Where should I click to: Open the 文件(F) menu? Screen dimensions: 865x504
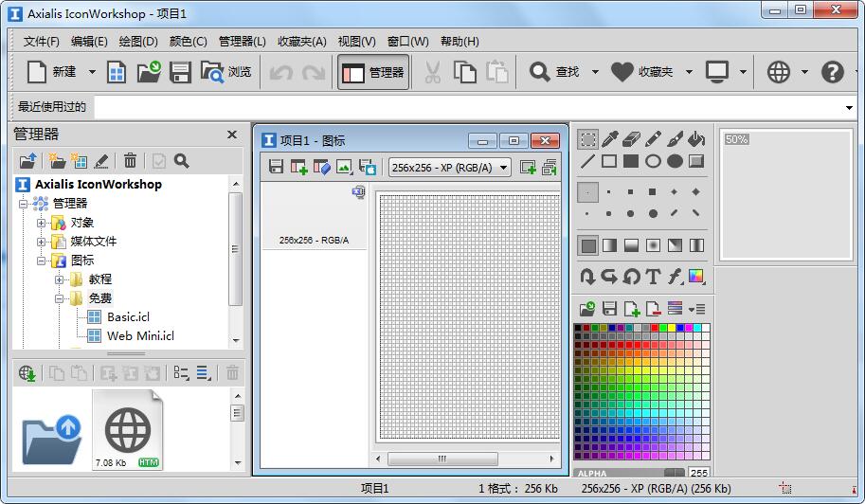pyautogui.click(x=42, y=42)
